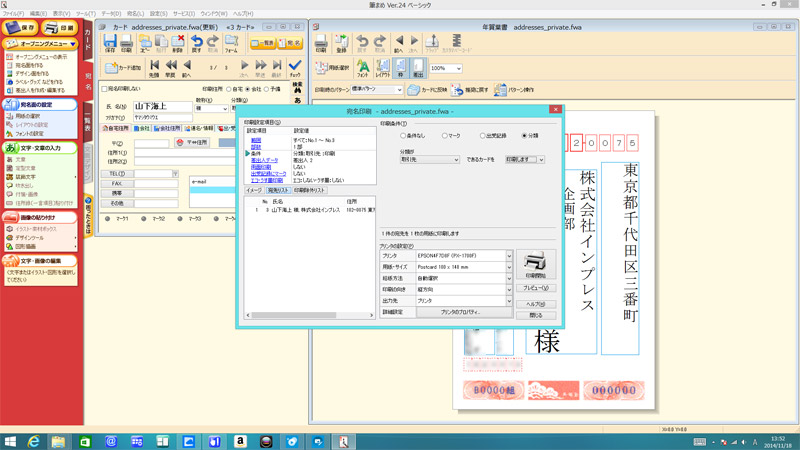Click the 削除 delete icon in card toolbar
The image size is (800, 450).
click(178, 43)
